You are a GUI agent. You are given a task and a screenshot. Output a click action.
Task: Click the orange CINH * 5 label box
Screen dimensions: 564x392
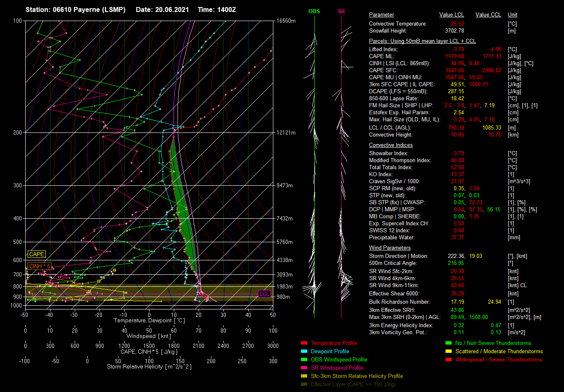[40, 266]
